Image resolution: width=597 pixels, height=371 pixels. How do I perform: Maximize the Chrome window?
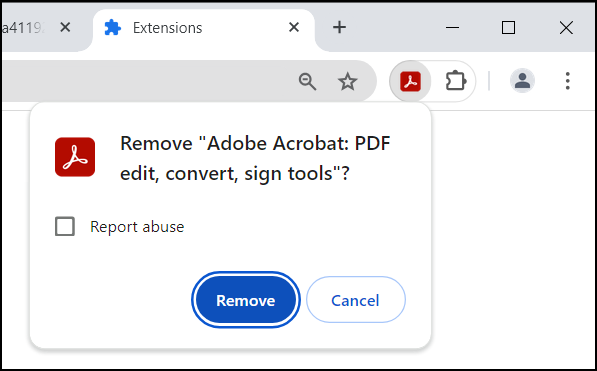(x=508, y=27)
